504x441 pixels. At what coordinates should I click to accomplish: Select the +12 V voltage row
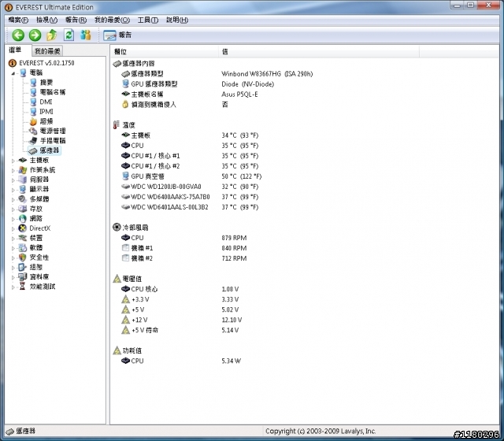tap(182, 320)
